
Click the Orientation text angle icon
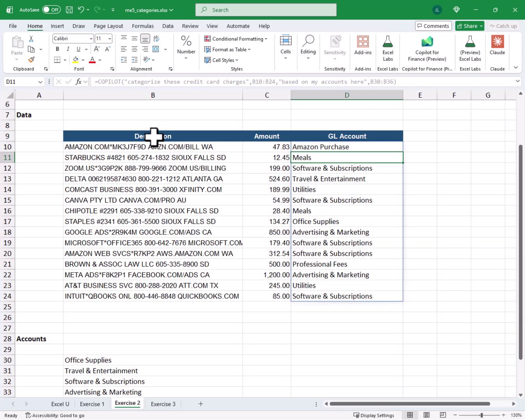147,60
